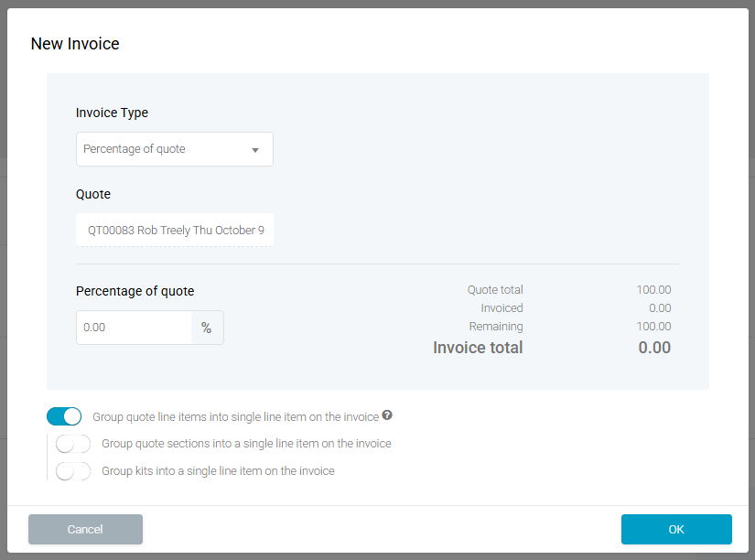This screenshot has height=560, width=755.
Task: Click the Cancel button
Action: tap(85, 530)
